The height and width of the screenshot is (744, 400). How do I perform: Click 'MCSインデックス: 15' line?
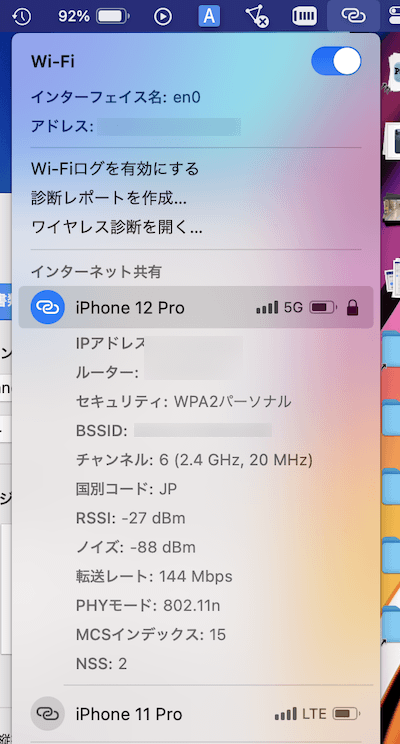[x=151, y=634]
